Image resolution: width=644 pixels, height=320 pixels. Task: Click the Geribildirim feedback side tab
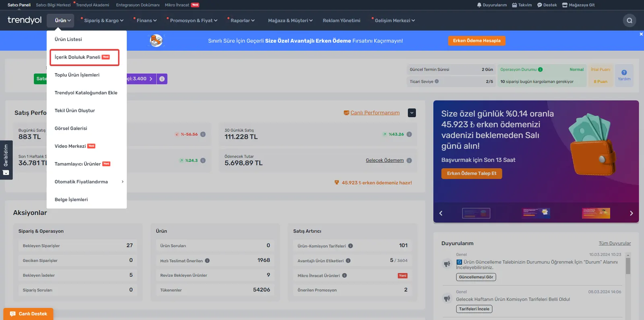pos(6,160)
